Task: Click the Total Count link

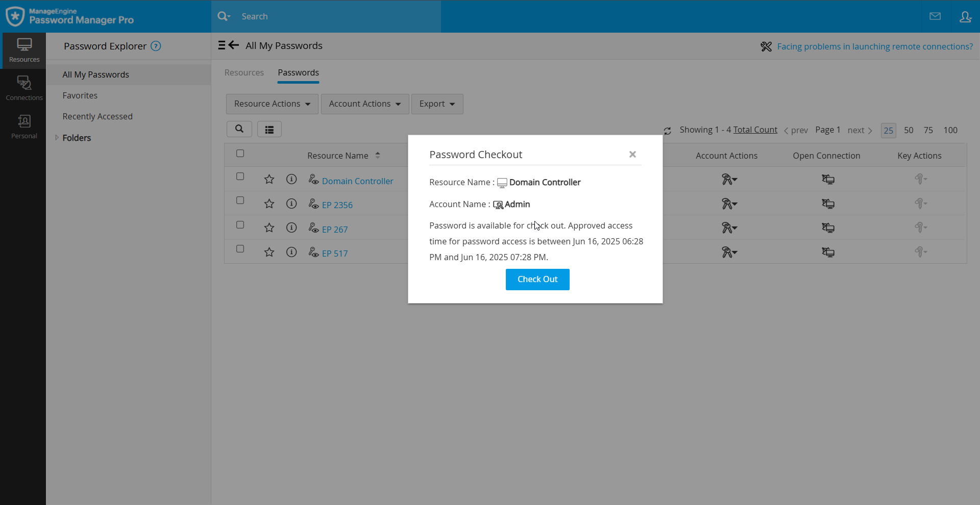Action: 755,130
